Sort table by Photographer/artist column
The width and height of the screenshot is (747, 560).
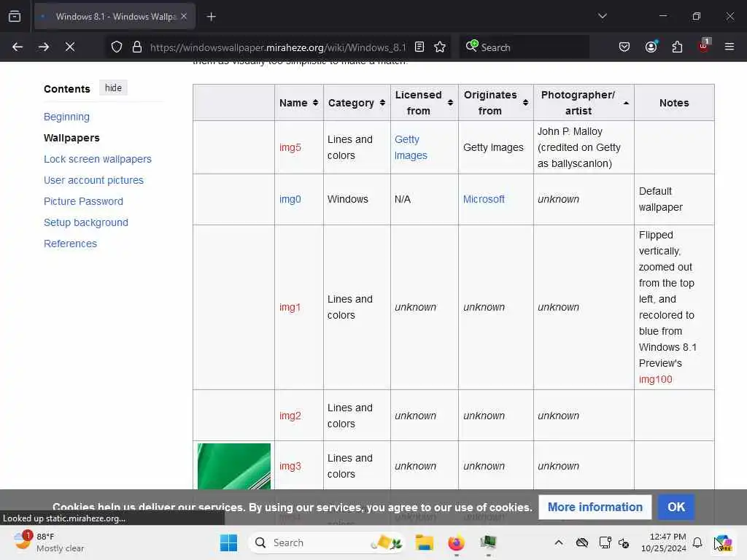(x=584, y=103)
